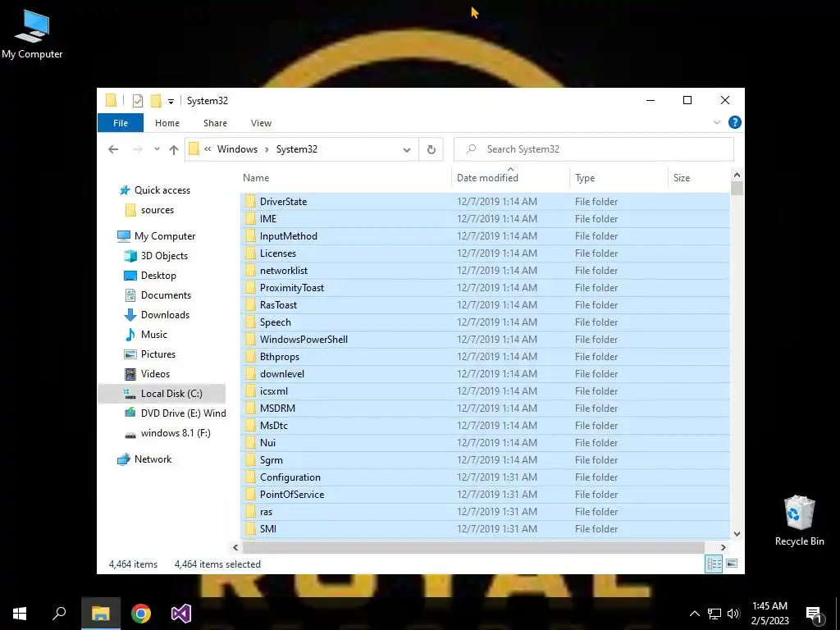The image size is (840, 630).
Task: Switch to the Home ribbon tab
Action: [167, 123]
